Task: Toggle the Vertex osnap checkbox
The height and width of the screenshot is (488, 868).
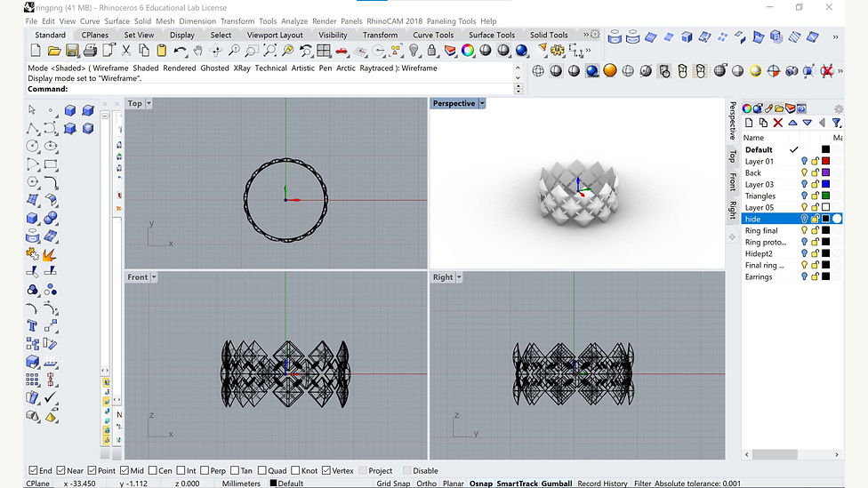Action: [326, 470]
